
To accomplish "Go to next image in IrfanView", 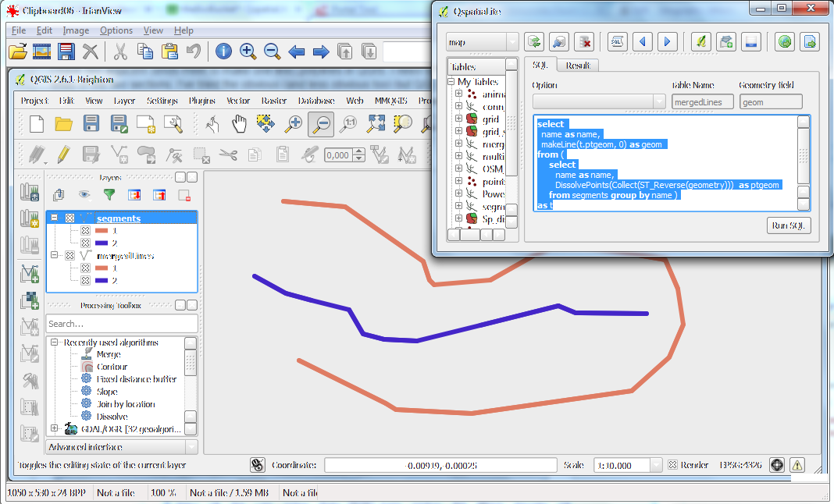I will tap(321, 51).
